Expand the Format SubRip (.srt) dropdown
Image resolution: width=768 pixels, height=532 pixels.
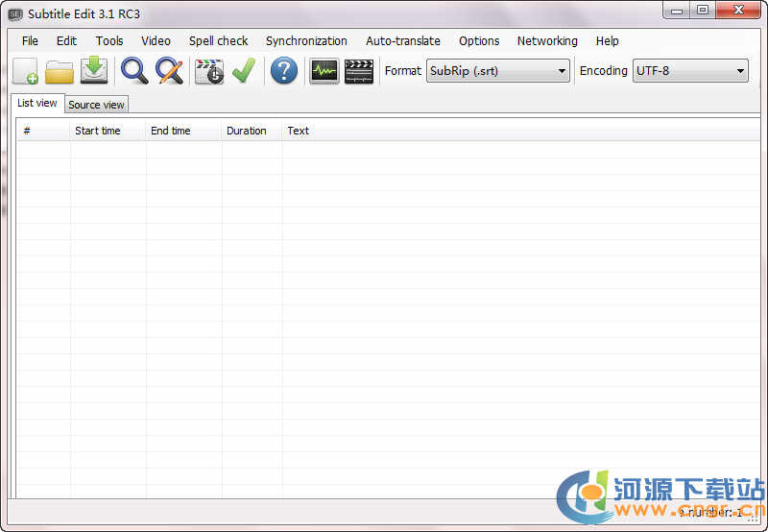click(498, 71)
